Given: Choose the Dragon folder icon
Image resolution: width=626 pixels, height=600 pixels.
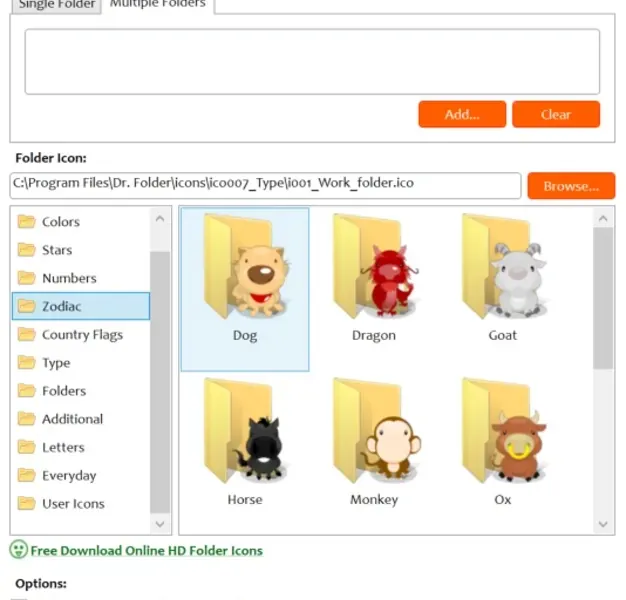Looking at the screenshot, I should (x=374, y=289).
